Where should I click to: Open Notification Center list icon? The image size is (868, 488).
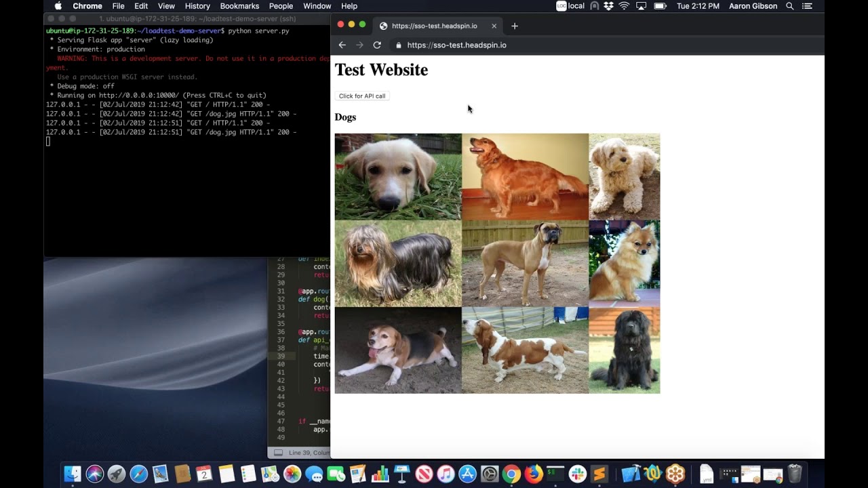click(807, 6)
